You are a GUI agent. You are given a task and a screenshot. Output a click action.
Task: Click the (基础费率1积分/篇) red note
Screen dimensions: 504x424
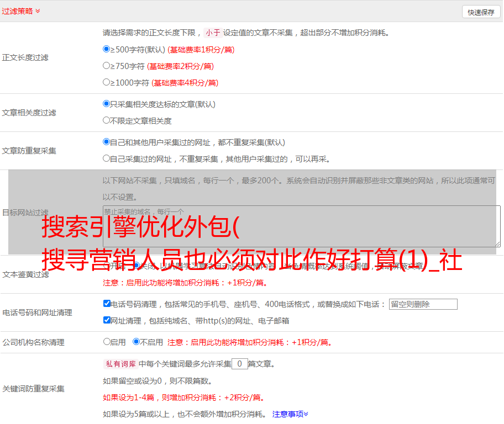201,50
